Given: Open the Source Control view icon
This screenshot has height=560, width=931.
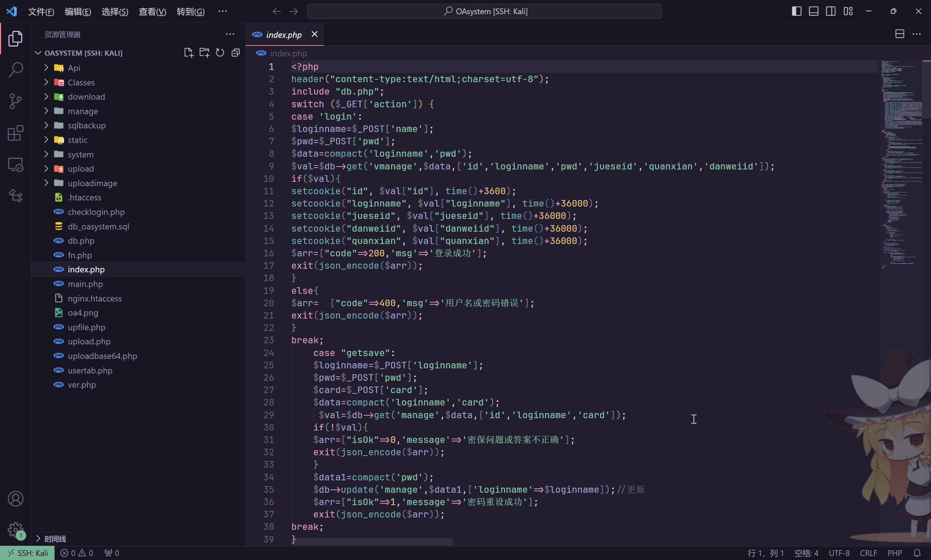Looking at the screenshot, I should click(x=16, y=101).
